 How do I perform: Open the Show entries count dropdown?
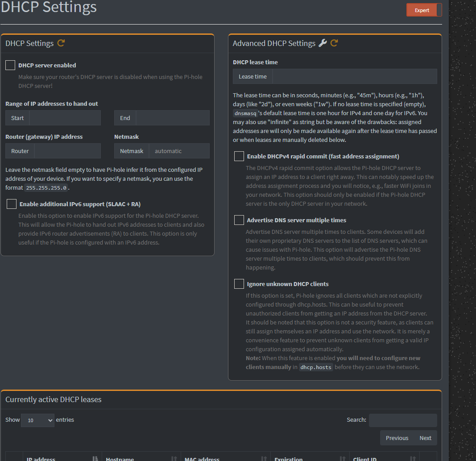[37, 420]
